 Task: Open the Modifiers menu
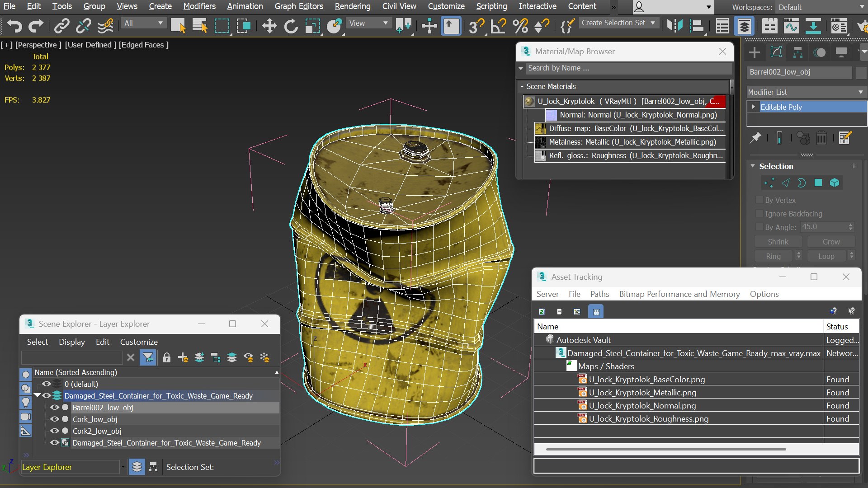click(199, 6)
